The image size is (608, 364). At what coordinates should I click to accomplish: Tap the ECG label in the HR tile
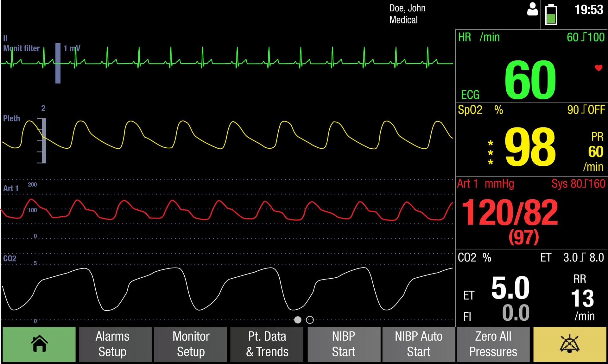coord(470,94)
